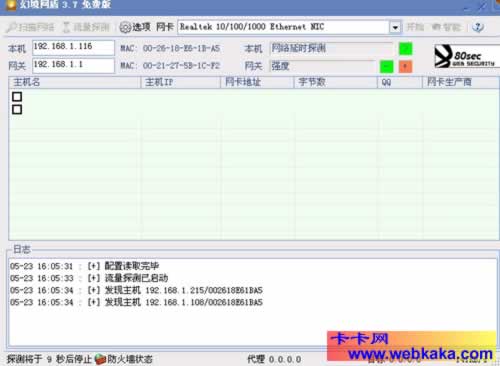Screen dimensions: 500x366
Task: Sort by the host IP column header
Action: (181, 82)
